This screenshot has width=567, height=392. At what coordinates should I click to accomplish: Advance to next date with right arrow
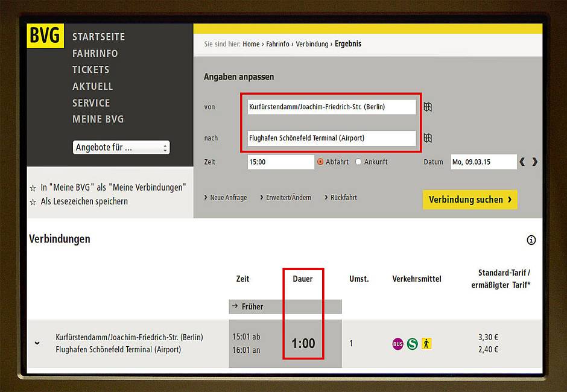534,162
